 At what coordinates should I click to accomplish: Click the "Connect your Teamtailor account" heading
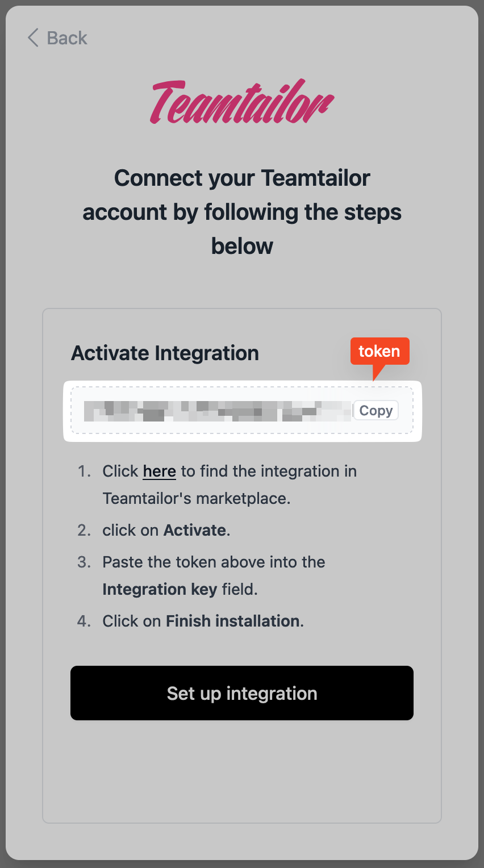click(x=242, y=212)
